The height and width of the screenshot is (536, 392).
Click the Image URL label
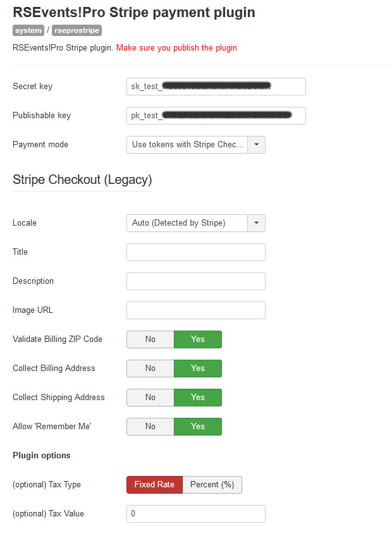33,310
